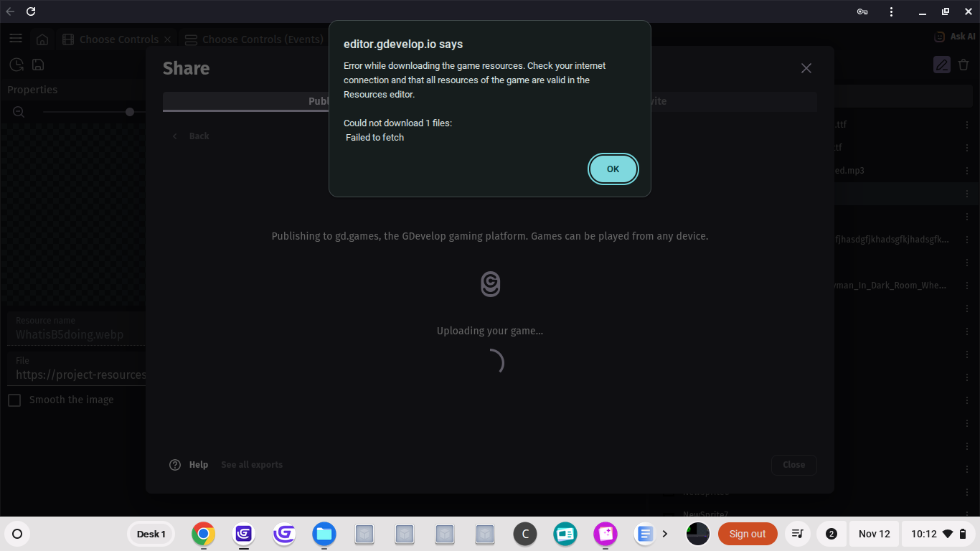Open Ask AI assistant
Viewport: 980px width, 551px height.
coord(954,37)
